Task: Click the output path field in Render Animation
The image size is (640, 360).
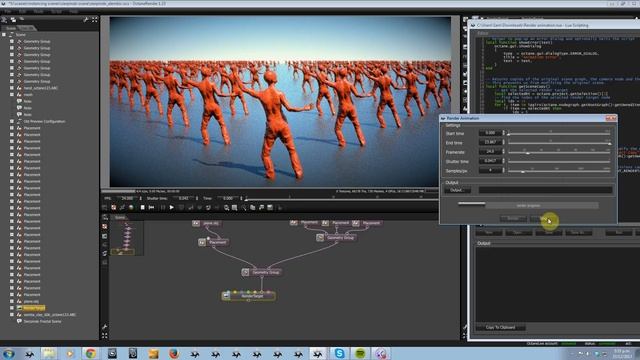Action: (x=545, y=190)
